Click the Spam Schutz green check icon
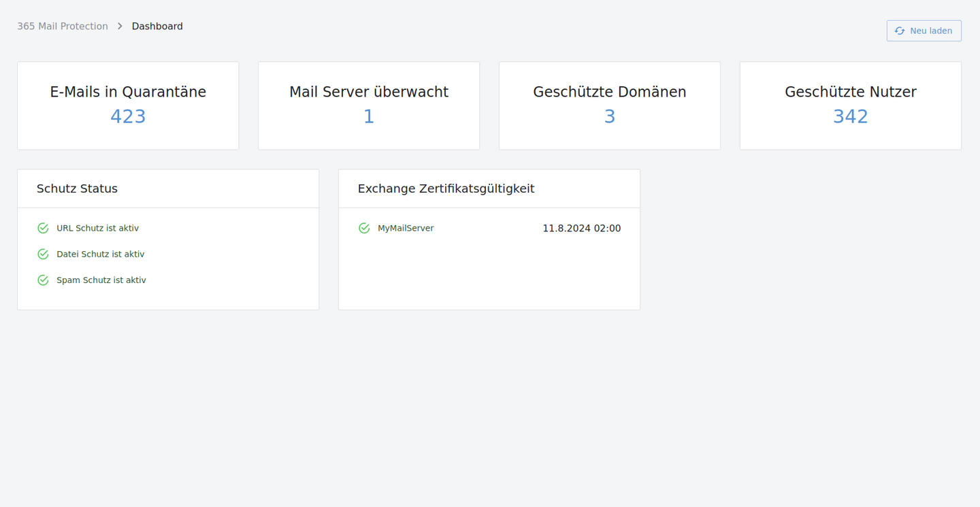The width and height of the screenshot is (980, 507). (43, 280)
